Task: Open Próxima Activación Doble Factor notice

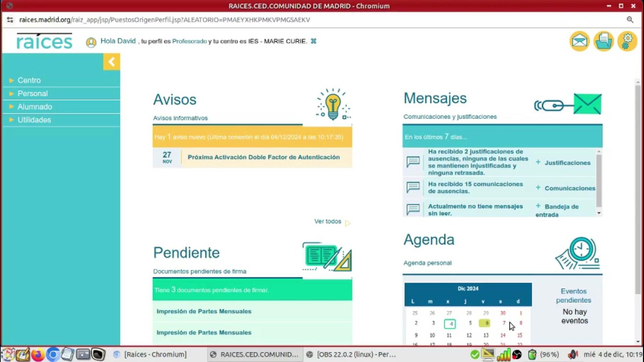Action: (263, 157)
